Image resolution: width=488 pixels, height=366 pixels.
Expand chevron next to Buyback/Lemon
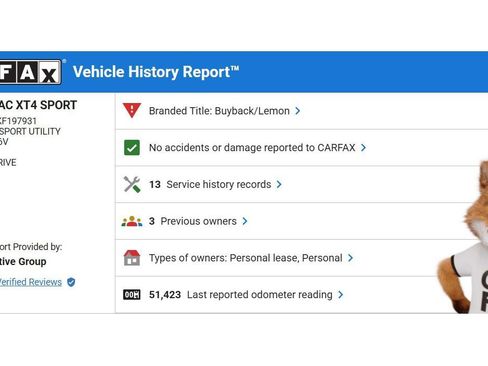click(x=298, y=111)
